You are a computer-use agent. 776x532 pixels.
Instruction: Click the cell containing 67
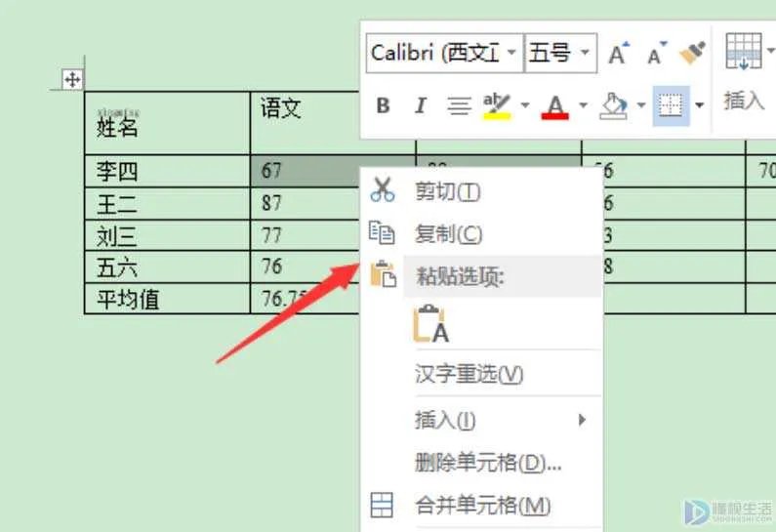306,171
